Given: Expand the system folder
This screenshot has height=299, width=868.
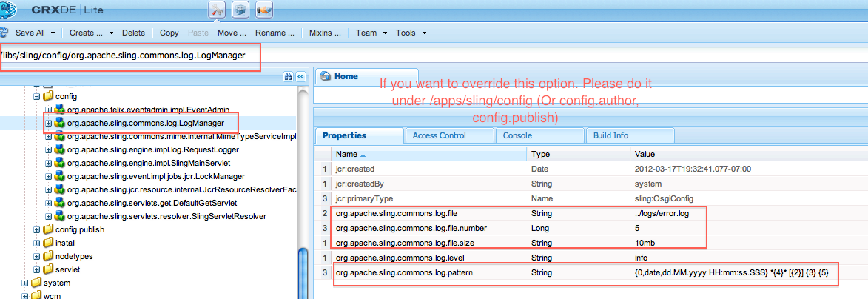Looking at the screenshot, I should (24, 283).
